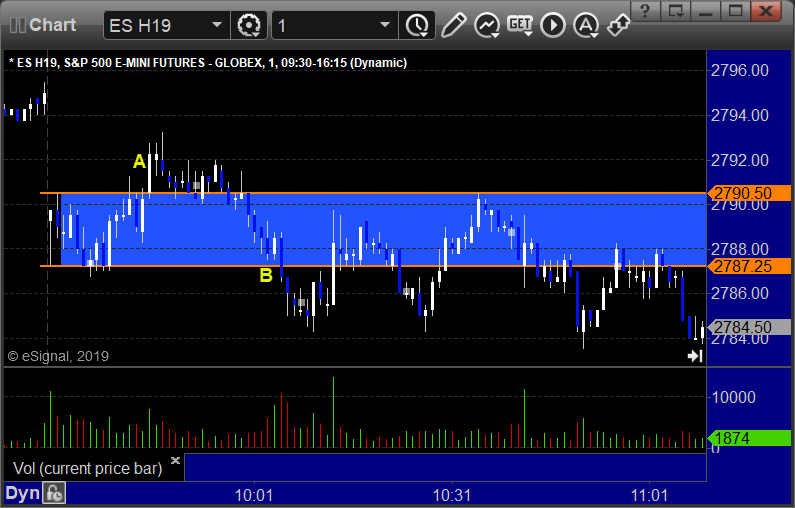The image size is (795, 508).
Task: Click the bar replay play icon
Action: pyautogui.click(x=553, y=25)
